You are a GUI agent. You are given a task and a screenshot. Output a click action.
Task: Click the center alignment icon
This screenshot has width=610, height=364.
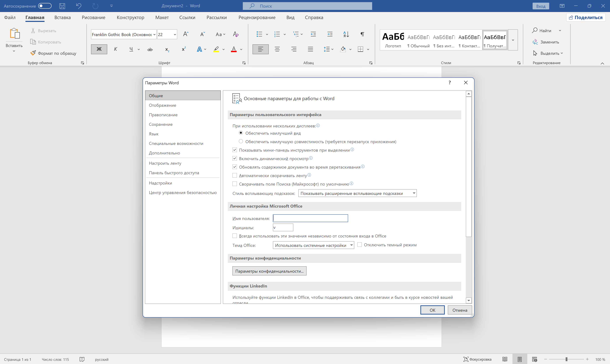(x=277, y=49)
